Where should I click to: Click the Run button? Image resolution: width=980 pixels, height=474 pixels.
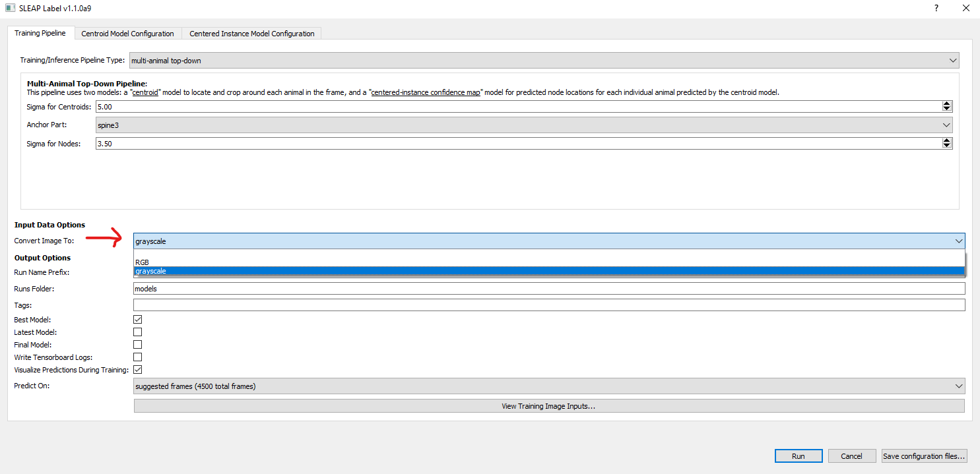799,456
